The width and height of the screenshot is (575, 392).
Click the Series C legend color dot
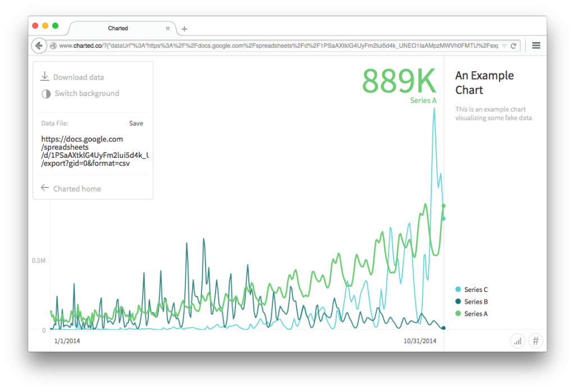tap(458, 289)
